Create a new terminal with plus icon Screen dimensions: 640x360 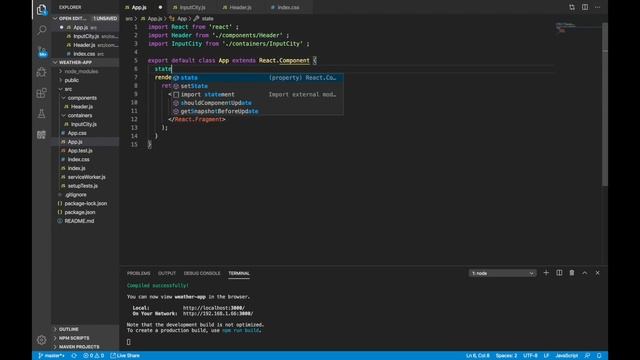pyautogui.click(x=546, y=273)
